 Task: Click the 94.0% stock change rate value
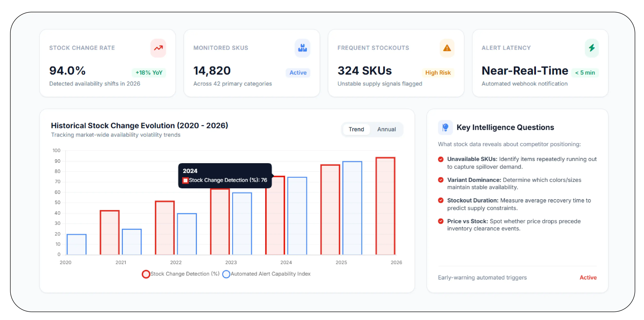[67, 71]
